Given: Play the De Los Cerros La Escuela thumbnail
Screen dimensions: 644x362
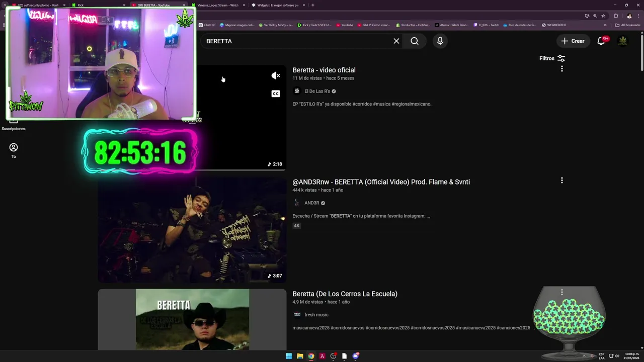Looking at the screenshot, I should pyautogui.click(x=192, y=319).
